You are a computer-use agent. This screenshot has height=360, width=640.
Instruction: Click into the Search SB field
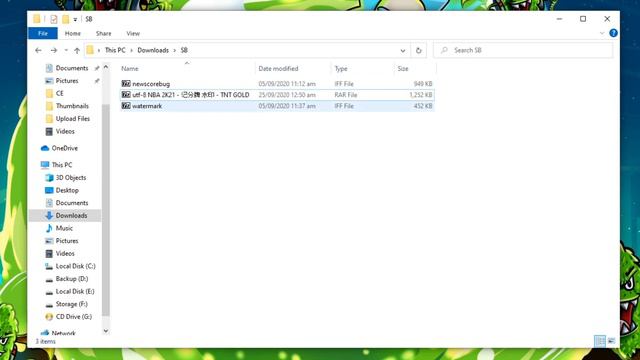[523, 50]
